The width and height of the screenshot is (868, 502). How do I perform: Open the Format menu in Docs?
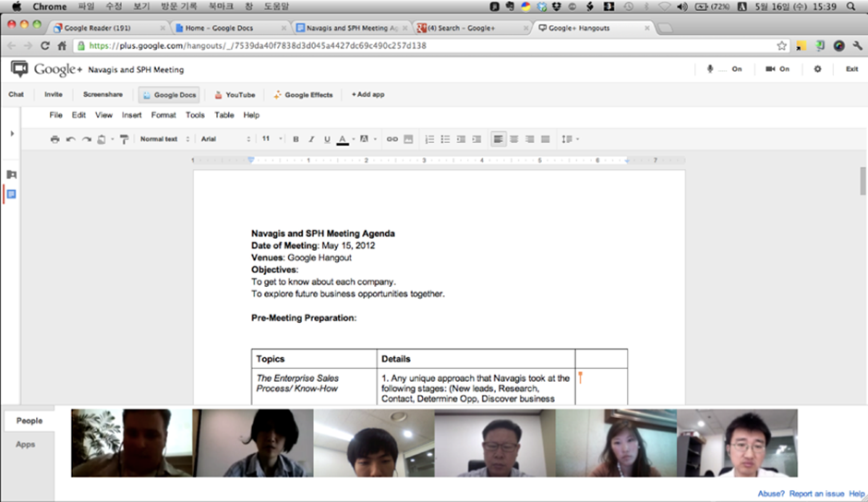[x=163, y=115]
